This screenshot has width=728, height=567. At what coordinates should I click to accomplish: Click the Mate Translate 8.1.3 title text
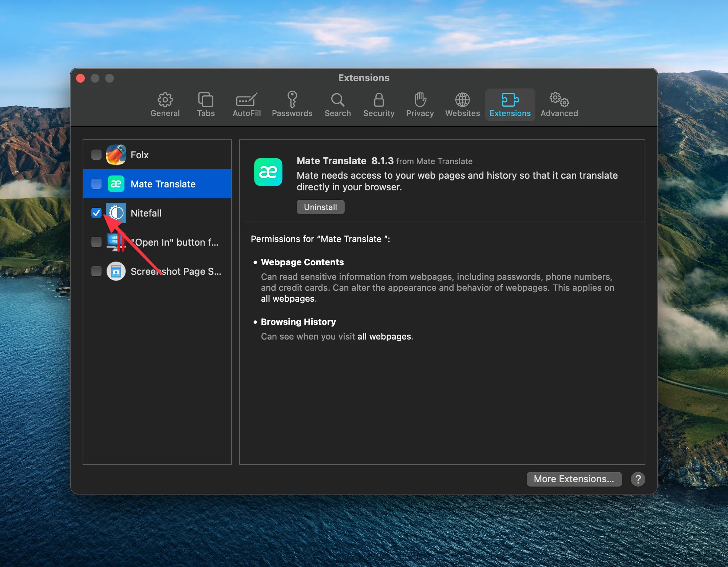click(345, 161)
